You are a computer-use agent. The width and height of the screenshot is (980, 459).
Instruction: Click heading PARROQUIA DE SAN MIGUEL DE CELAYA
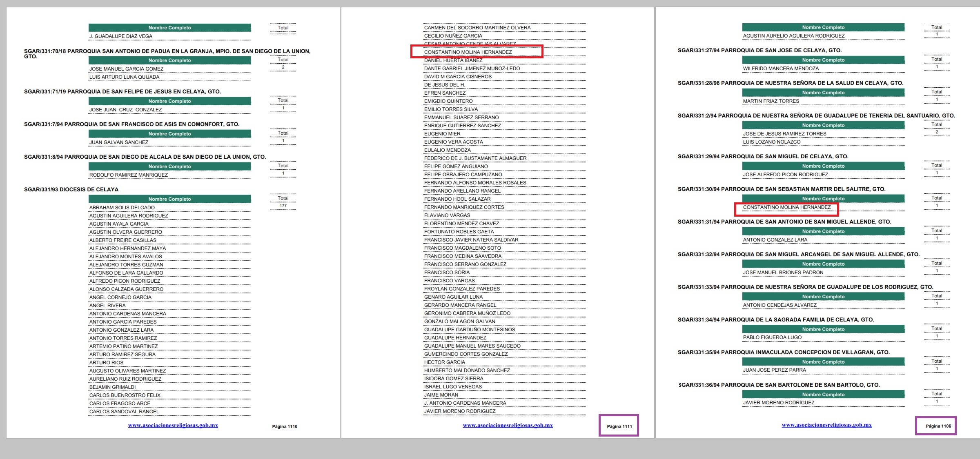pyautogui.click(x=763, y=156)
